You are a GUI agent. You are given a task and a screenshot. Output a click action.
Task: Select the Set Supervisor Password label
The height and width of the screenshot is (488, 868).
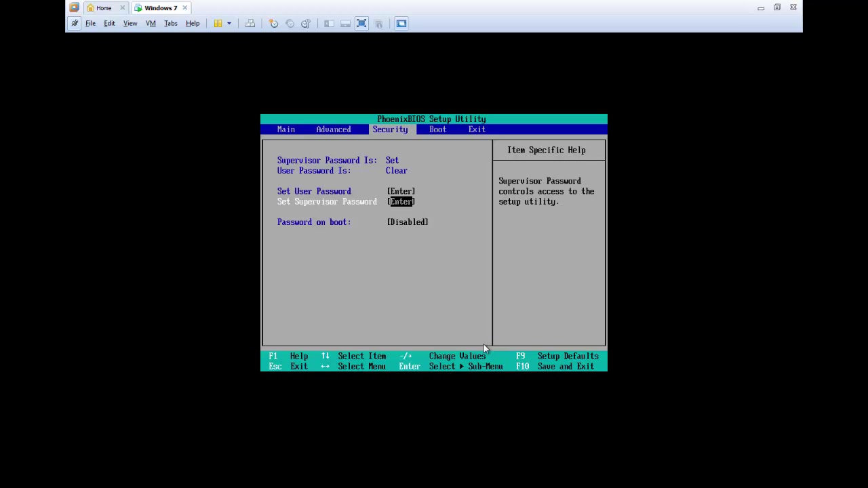click(x=327, y=201)
